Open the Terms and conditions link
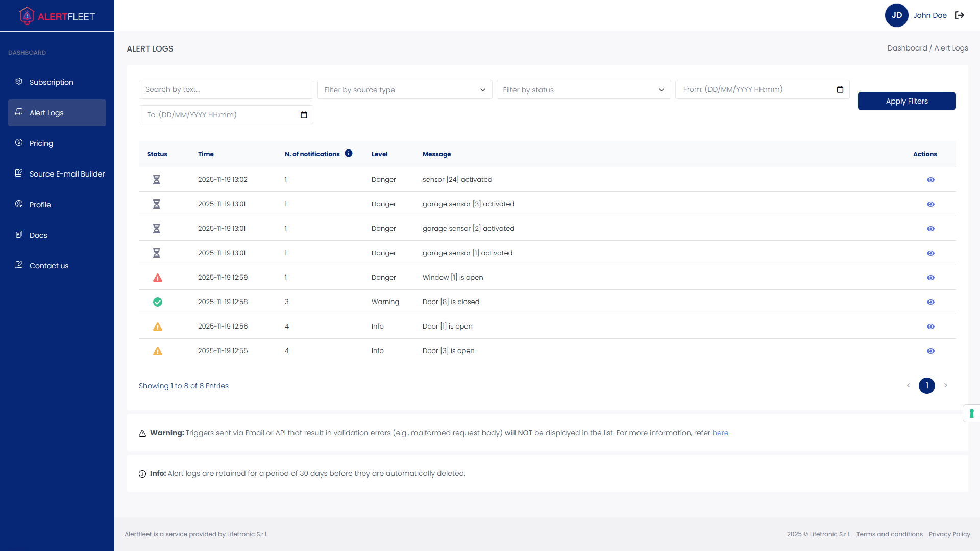 pos(889,534)
